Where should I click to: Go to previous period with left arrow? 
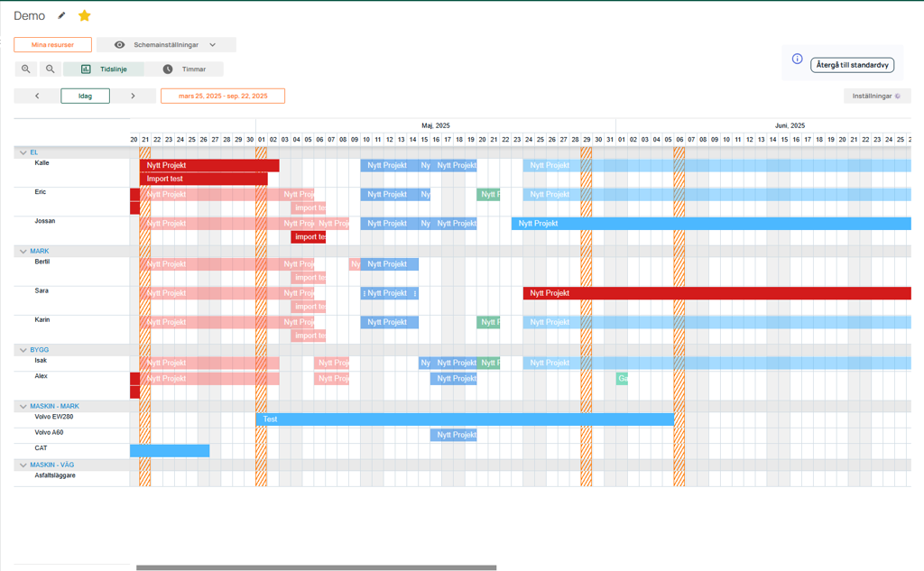coord(37,96)
